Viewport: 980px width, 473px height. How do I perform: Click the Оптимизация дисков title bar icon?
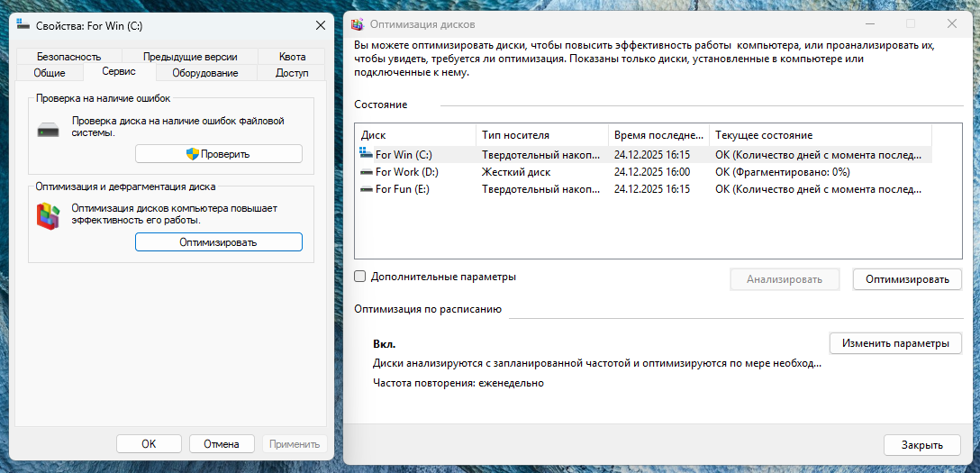[x=358, y=24]
